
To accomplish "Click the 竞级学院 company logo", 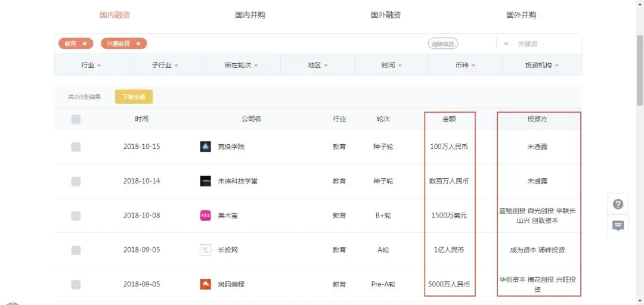I will pos(205,147).
